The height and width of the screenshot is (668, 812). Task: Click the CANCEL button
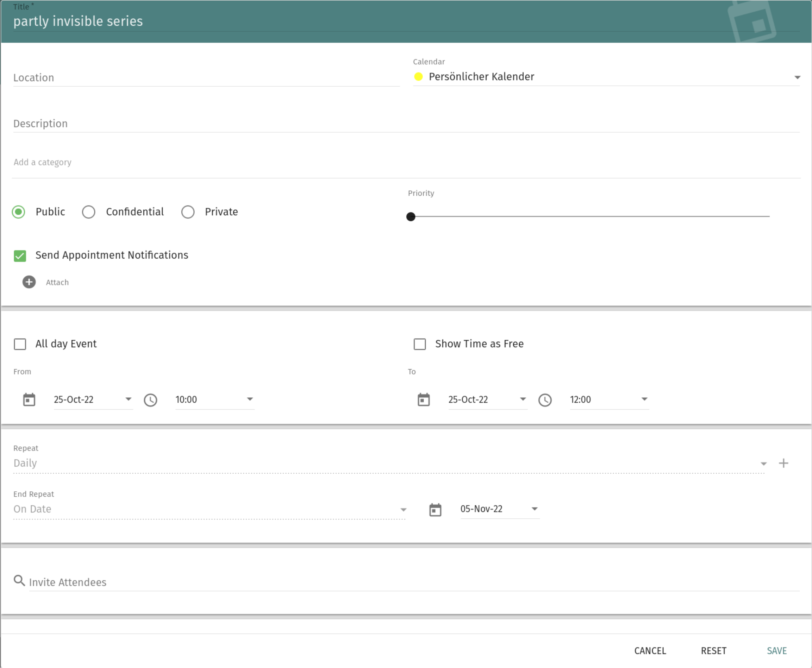(x=650, y=651)
